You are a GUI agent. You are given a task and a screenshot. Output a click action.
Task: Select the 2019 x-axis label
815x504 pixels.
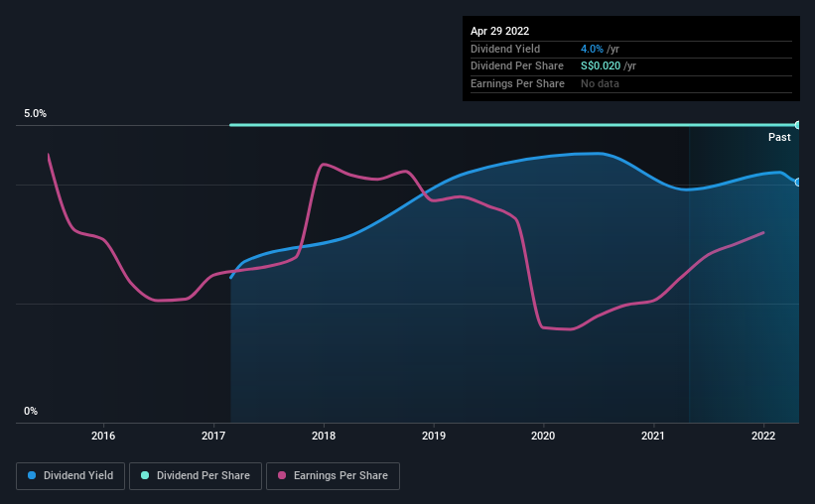click(434, 436)
